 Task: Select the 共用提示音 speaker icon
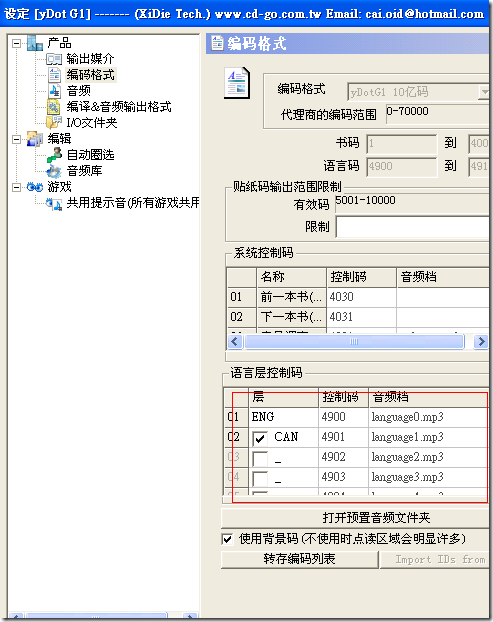(54, 203)
